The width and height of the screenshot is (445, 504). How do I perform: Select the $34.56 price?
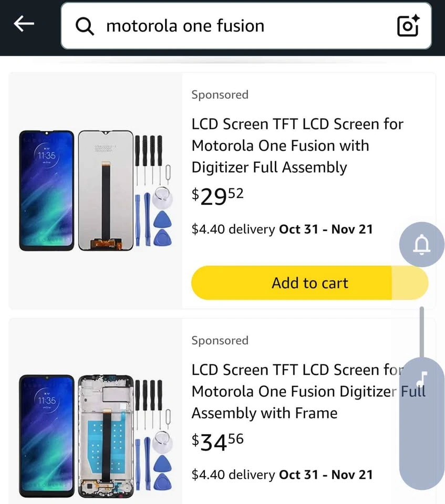218,442
